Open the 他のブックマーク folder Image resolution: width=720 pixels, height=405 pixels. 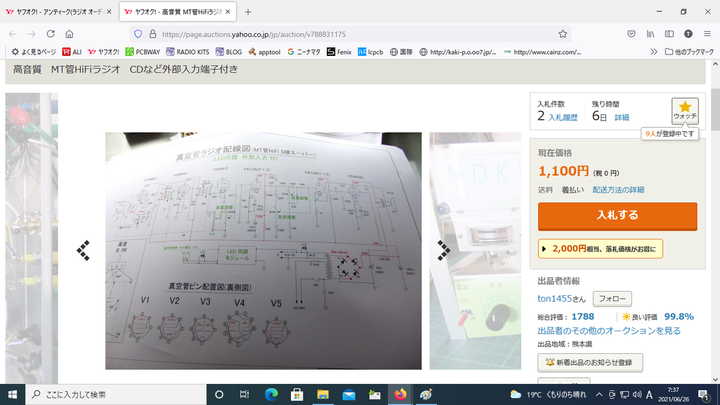688,51
